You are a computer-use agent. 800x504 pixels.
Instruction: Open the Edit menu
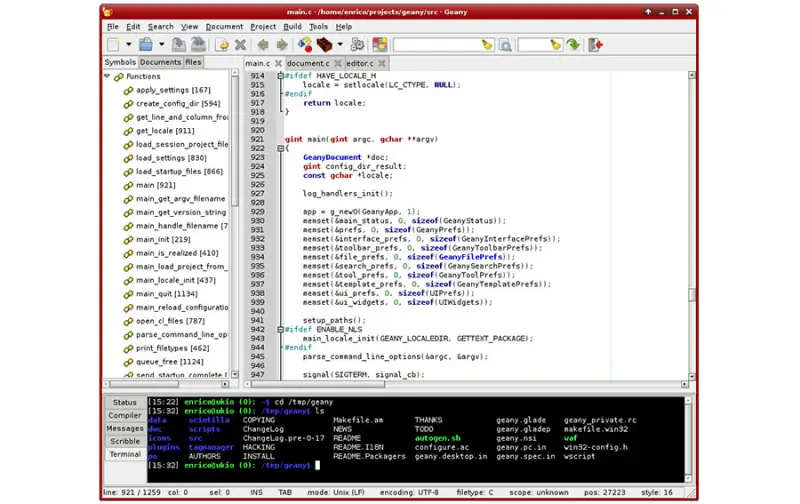(x=133, y=27)
